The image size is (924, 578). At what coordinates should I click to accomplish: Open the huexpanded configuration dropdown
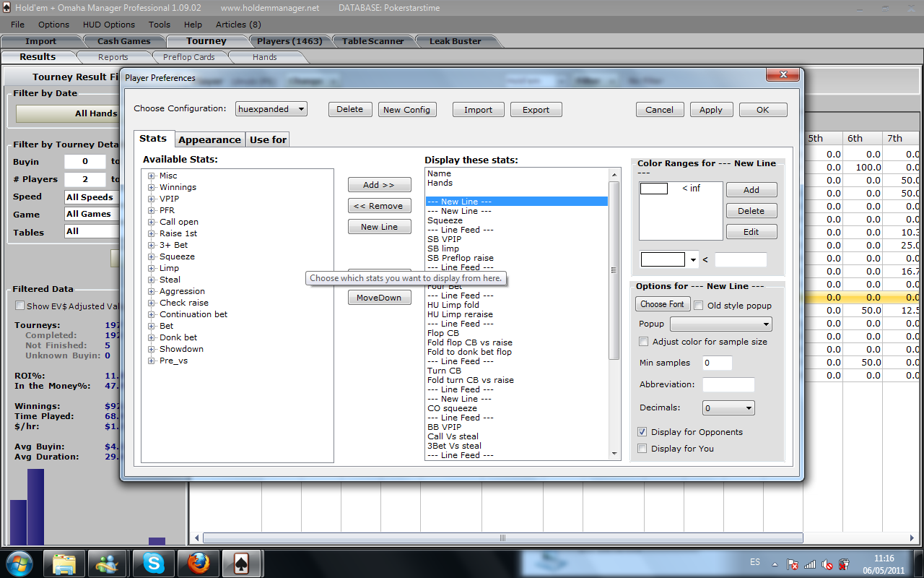(x=271, y=109)
